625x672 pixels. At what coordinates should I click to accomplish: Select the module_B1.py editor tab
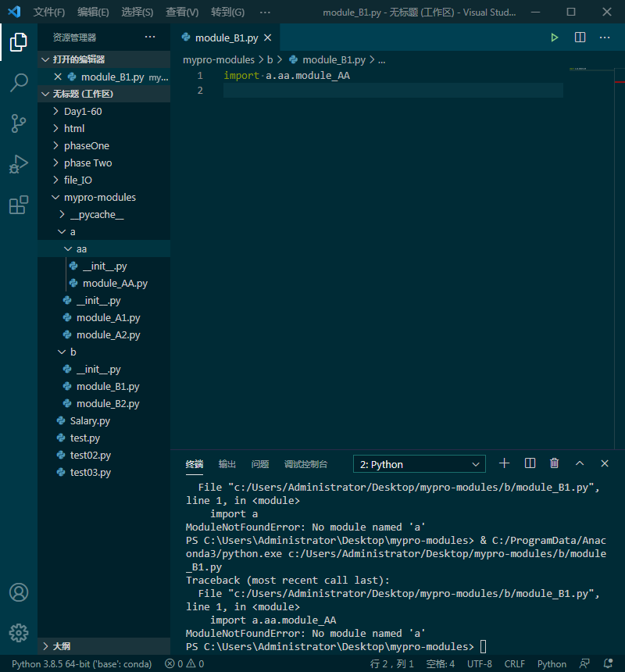pyautogui.click(x=227, y=38)
